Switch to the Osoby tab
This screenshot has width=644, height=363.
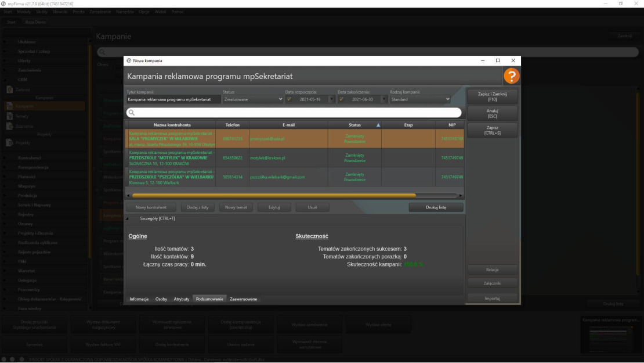tap(161, 299)
